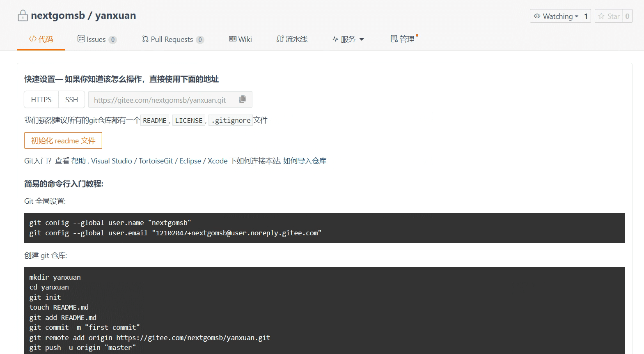Click the Issues tab icon

[x=81, y=39]
